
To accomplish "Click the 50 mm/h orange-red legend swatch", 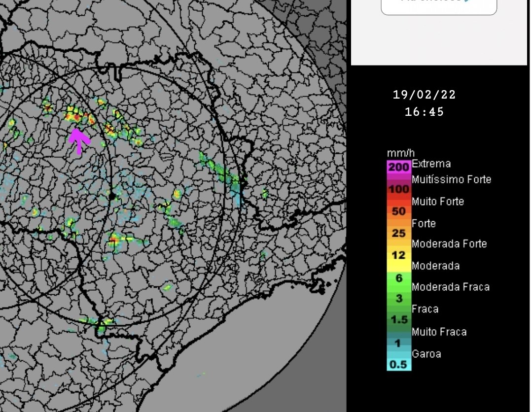I will coord(399,211).
